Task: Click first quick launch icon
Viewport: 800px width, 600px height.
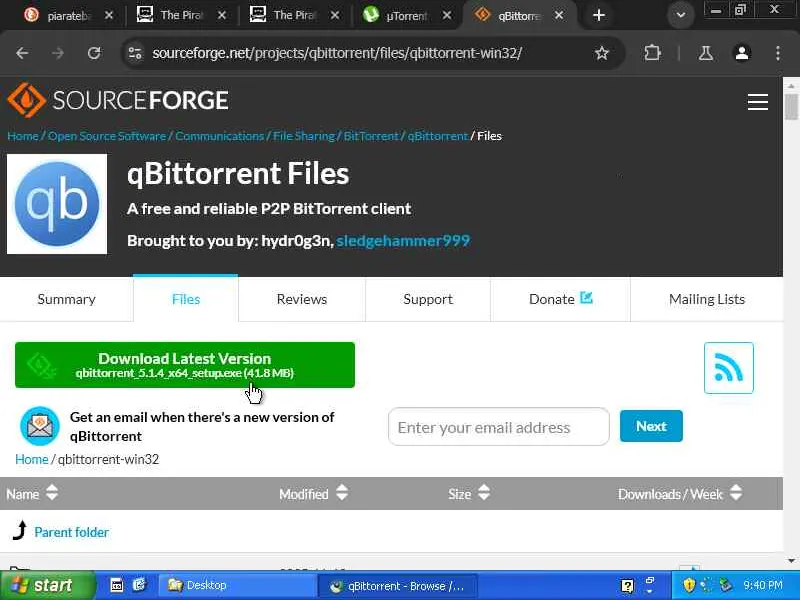Action: 117,585
